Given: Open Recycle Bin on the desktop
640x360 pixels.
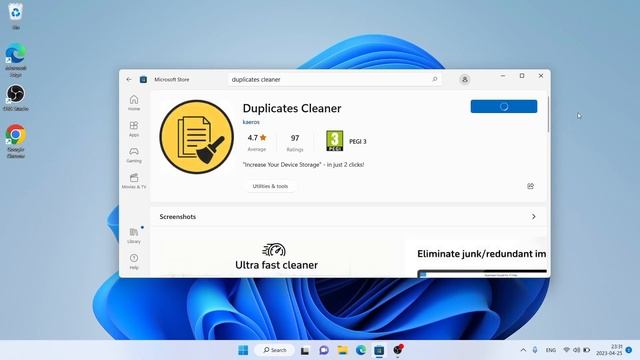Looking at the screenshot, I should [x=16, y=16].
